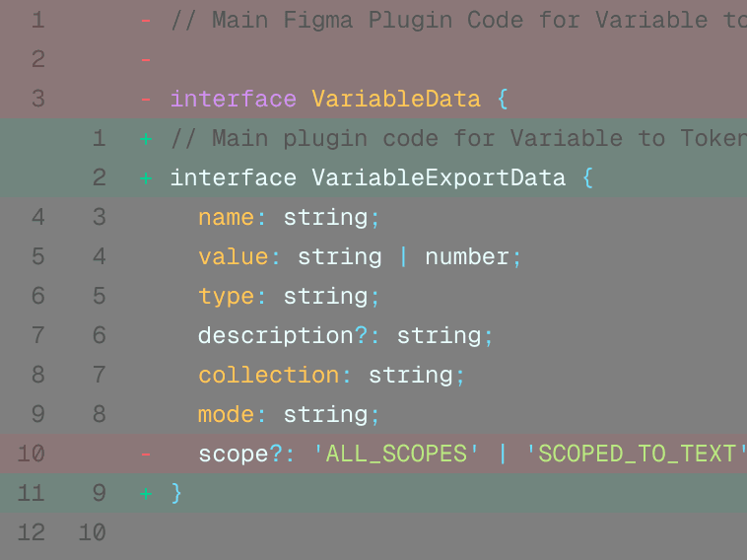Click the plus marker next to the closing brace
Image resolution: width=747 pixels, height=560 pixels.
(x=146, y=493)
